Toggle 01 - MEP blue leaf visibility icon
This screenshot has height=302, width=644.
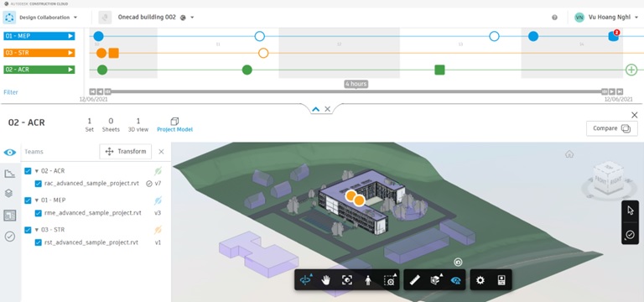coord(158,200)
